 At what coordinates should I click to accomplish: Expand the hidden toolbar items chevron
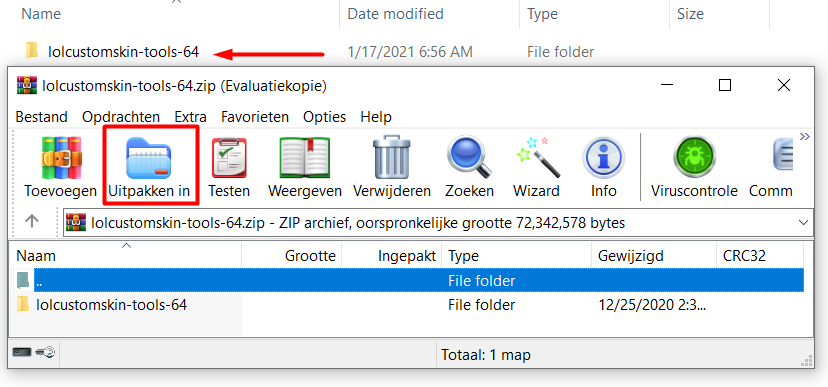[804, 137]
